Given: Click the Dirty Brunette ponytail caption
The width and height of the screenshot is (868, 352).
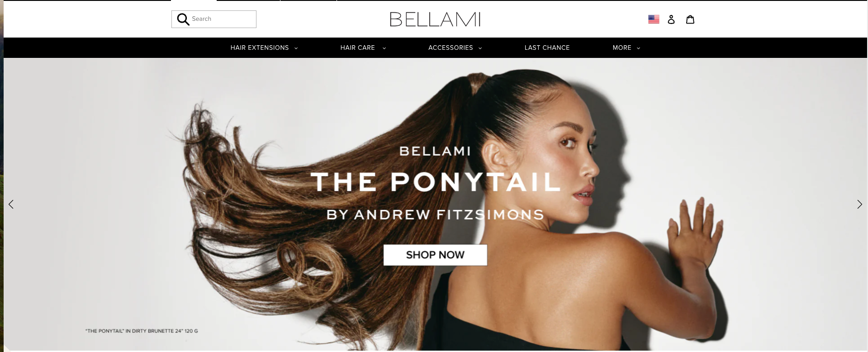Looking at the screenshot, I should (142, 331).
